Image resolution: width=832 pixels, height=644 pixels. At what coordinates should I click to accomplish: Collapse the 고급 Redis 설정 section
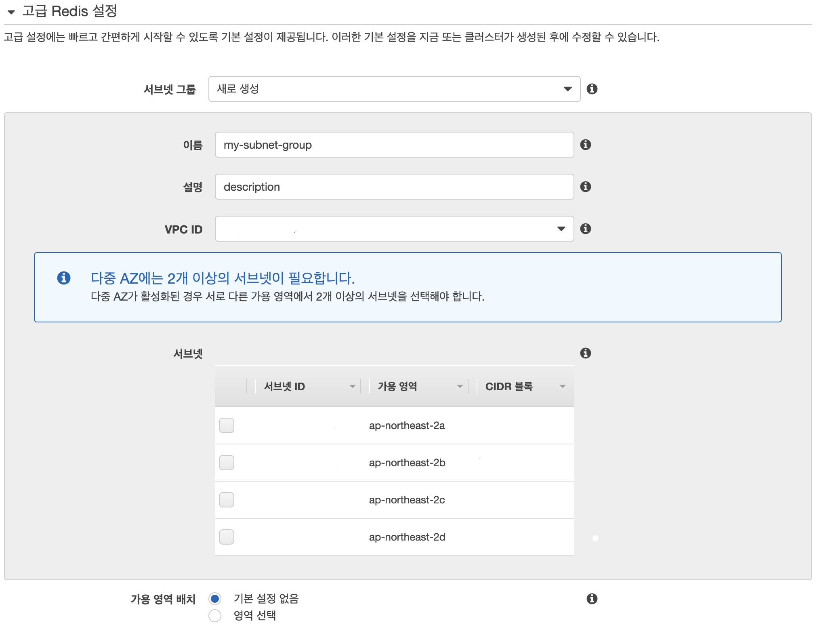click(11, 12)
